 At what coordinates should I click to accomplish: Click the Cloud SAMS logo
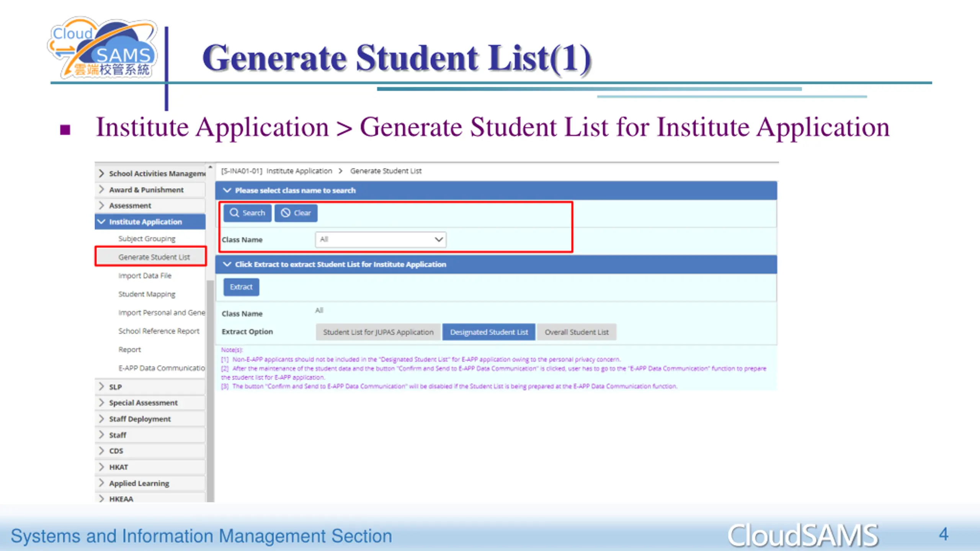[103, 47]
